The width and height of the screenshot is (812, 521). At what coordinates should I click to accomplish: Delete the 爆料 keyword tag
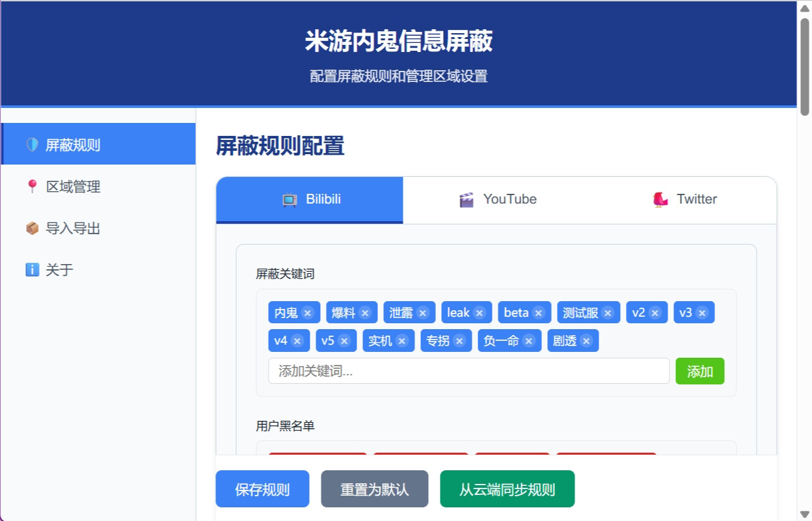point(365,313)
